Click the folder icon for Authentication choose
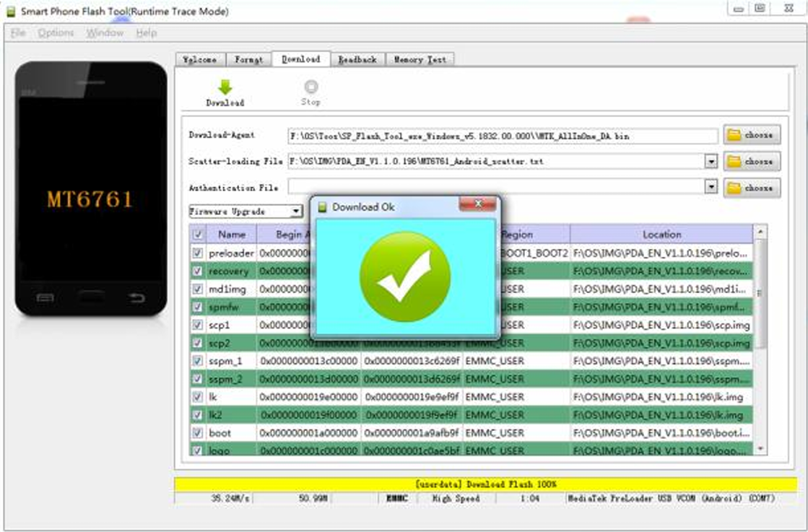 tap(734, 188)
